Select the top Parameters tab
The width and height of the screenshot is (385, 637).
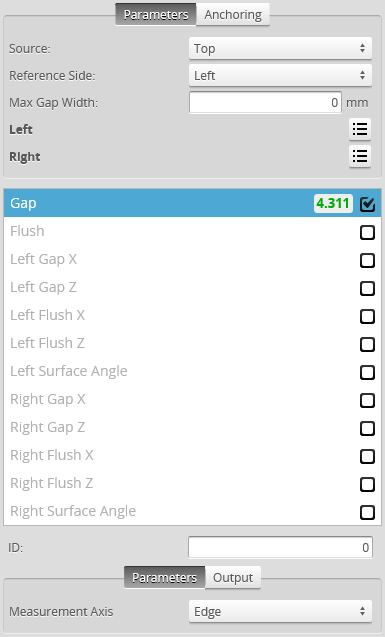tap(156, 15)
